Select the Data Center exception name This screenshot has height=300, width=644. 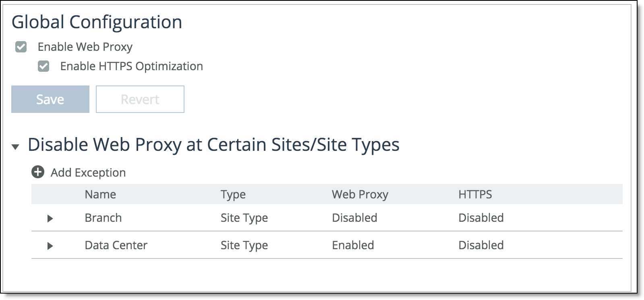pos(116,245)
